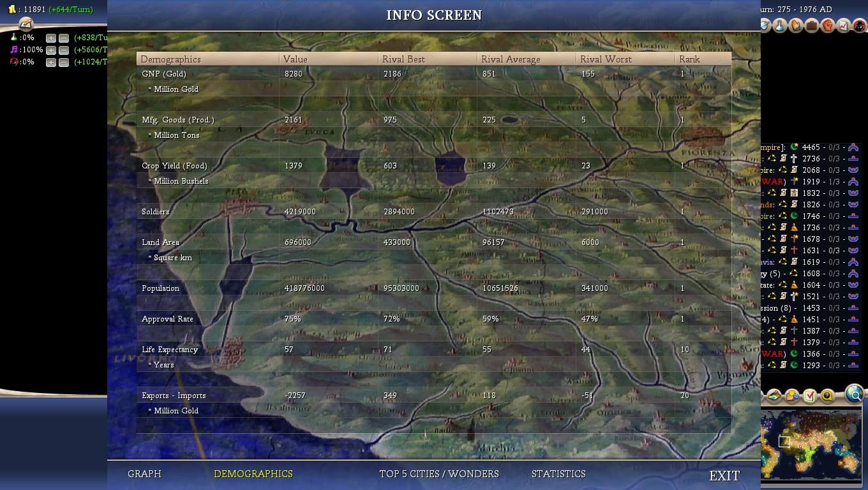Click the Rival Average column header

[527, 59]
